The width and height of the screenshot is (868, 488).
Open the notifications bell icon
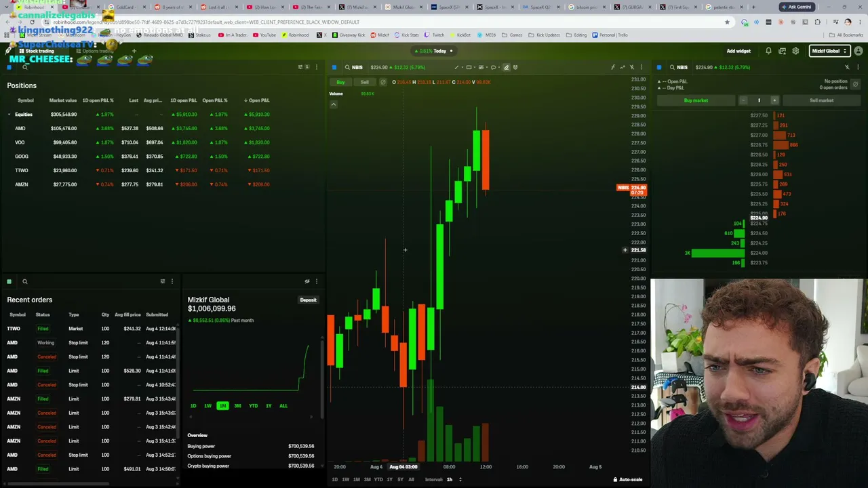tap(768, 51)
